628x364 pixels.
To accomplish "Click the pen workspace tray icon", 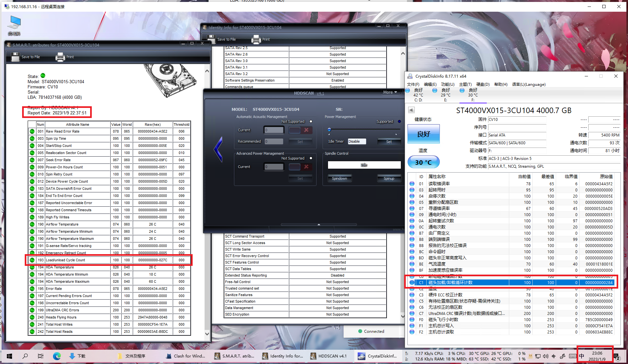I will click(563, 356).
